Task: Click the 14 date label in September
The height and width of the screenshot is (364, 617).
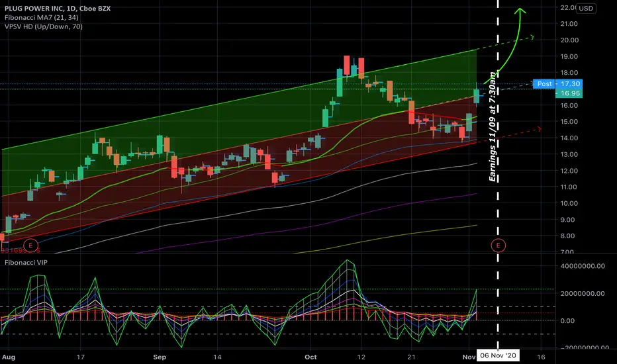Action: point(217,357)
